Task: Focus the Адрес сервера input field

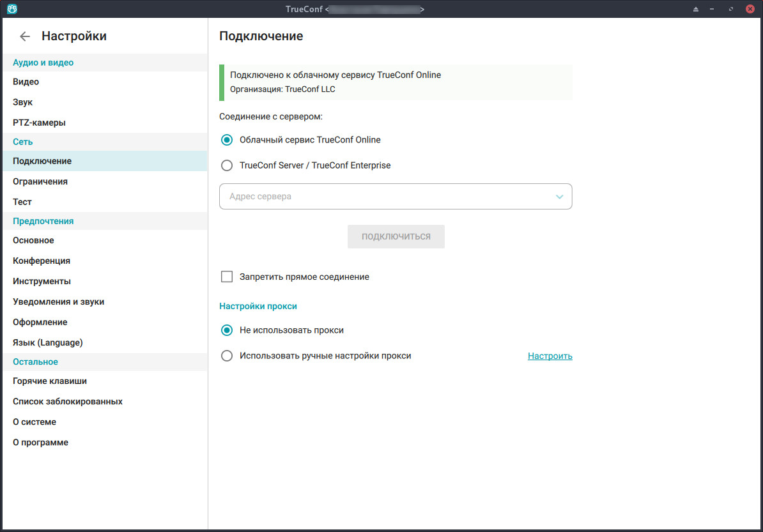Action: (396, 197)
